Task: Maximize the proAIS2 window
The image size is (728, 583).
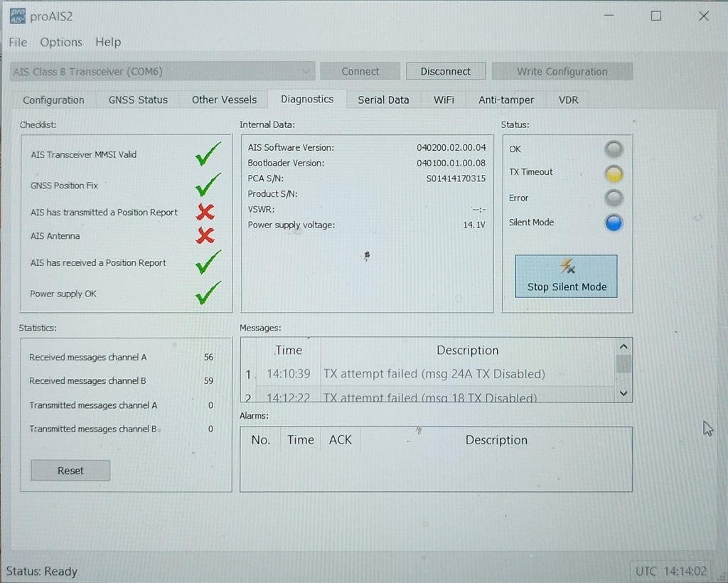Action: (656, 16)
